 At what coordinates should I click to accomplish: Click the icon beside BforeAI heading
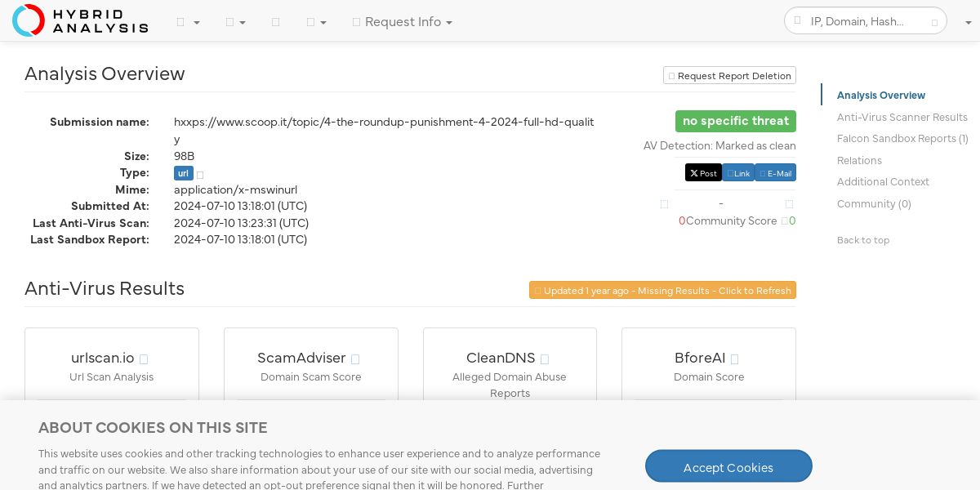tap(734, 359)
